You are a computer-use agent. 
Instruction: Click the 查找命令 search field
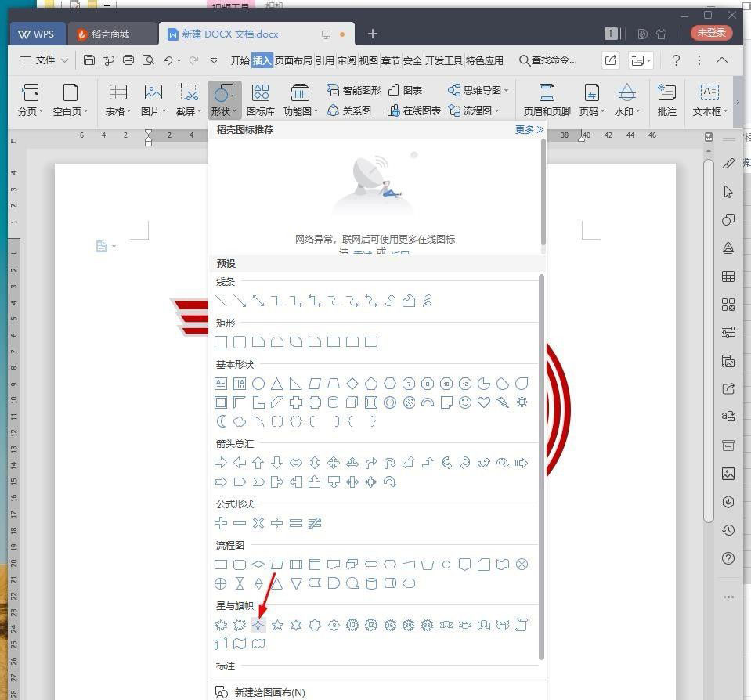tap(553, 60)
